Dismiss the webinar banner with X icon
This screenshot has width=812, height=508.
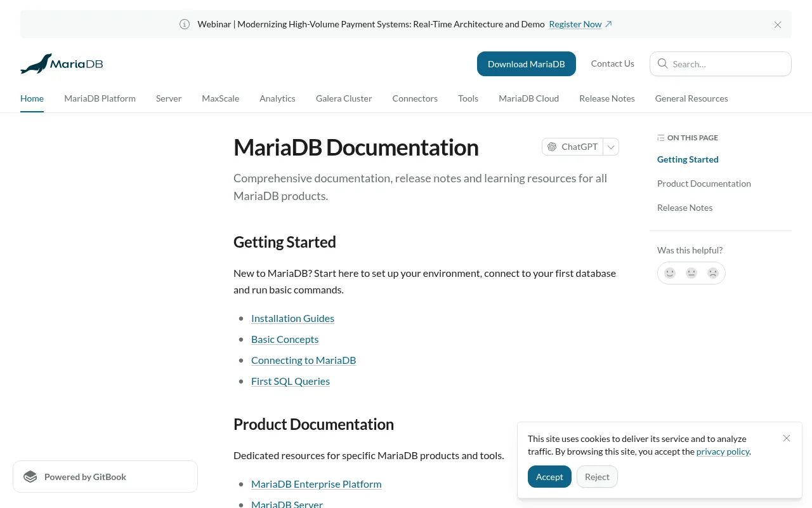778,25
